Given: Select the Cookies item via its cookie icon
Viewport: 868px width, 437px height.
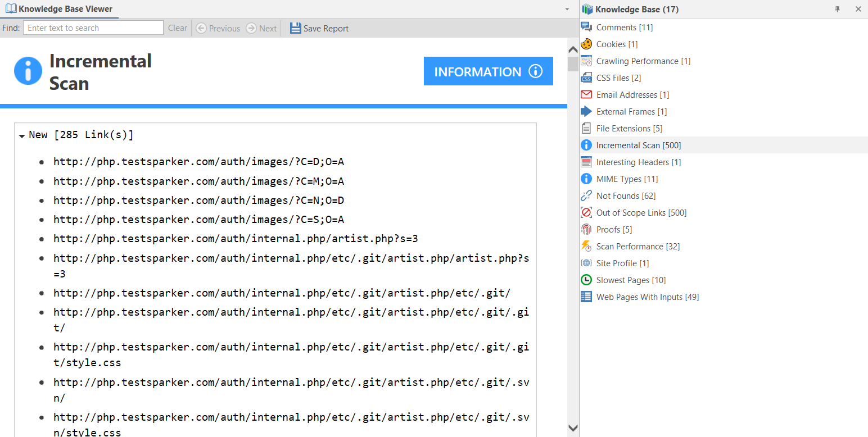Looking at the screenshot, I should 586,44.
